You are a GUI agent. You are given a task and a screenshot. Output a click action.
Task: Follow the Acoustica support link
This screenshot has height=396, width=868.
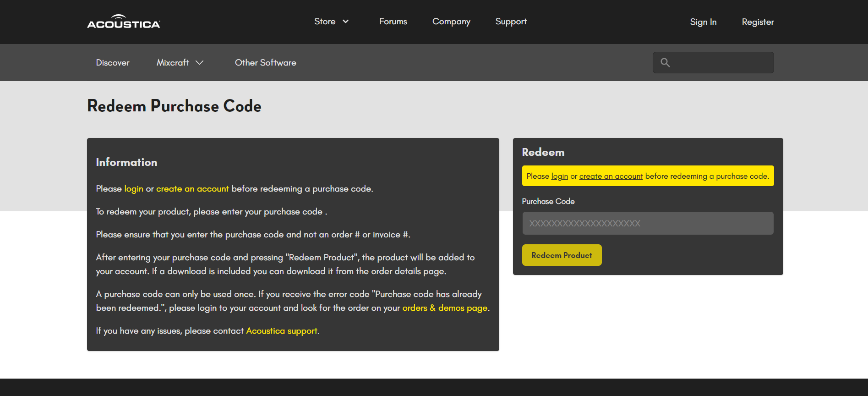(x=282, y=331)
